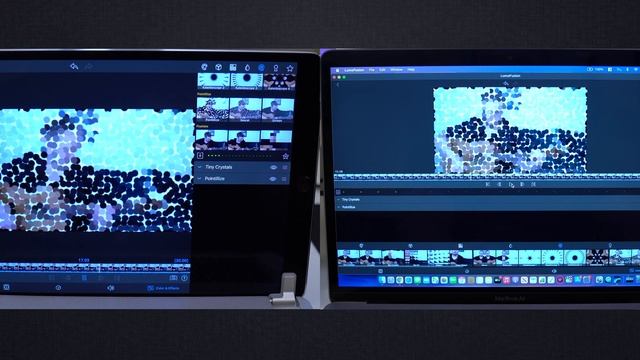
Task: Open the speed editor on iPad
Action: [58, 288]
